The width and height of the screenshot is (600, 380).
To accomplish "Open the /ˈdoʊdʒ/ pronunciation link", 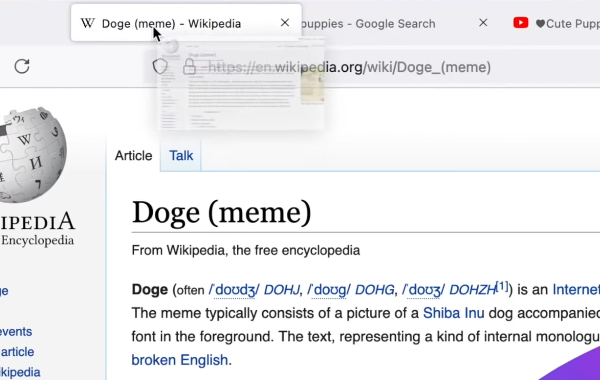I will [x=234, y=290].
